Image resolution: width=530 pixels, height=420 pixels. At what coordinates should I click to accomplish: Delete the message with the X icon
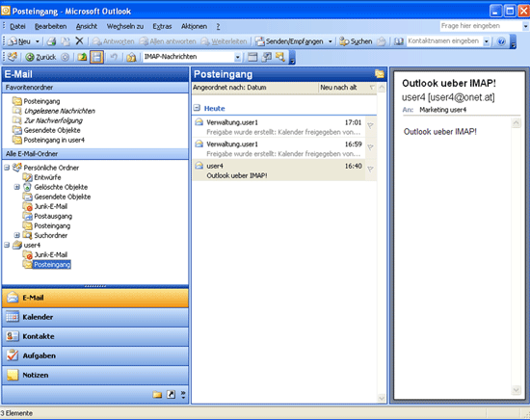[79, 41]
